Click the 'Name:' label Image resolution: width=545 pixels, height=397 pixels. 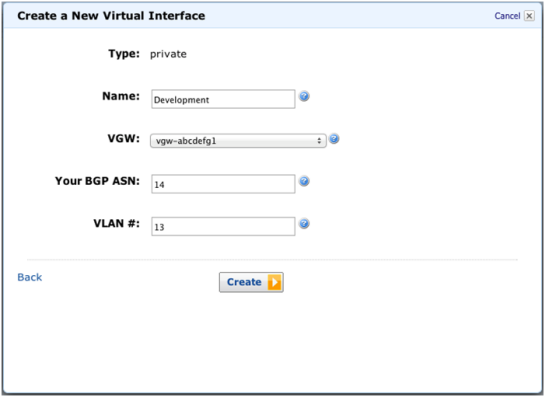[121, 96]
